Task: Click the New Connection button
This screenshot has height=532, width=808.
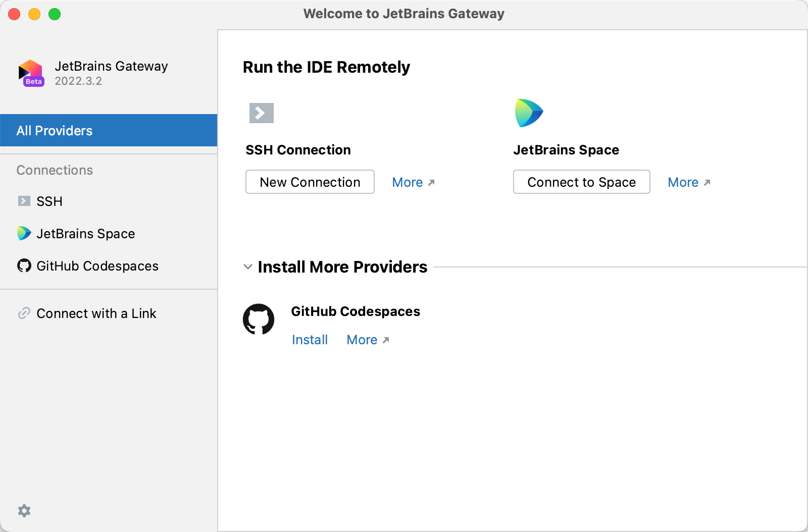Action: point(310,182)
